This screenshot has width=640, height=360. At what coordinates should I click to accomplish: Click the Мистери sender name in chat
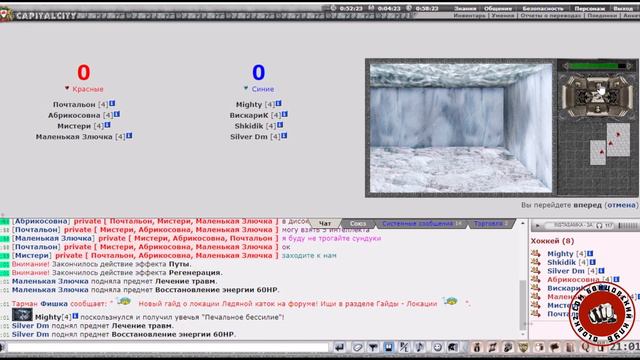[31, 256]
